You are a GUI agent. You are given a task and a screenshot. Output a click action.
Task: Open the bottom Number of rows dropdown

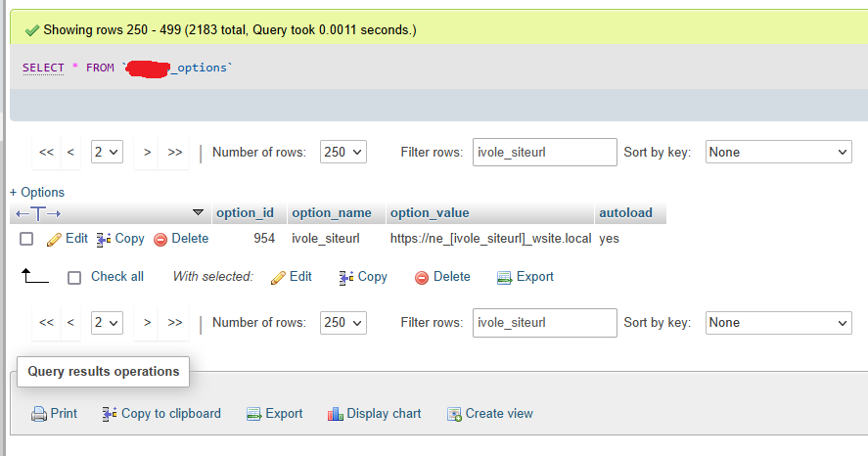point(343,323)
